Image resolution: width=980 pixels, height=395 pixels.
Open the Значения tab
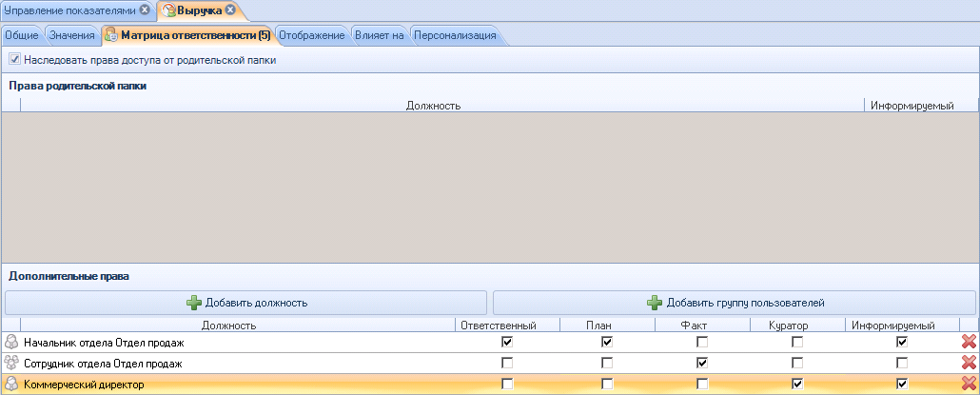[71, 35]
